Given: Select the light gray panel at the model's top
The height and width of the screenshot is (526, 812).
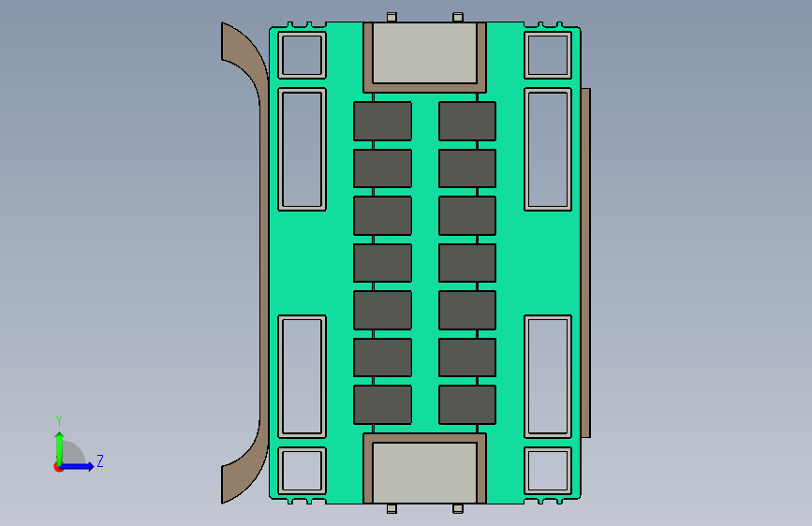Looking at the screenshot, I should [424, 52].
